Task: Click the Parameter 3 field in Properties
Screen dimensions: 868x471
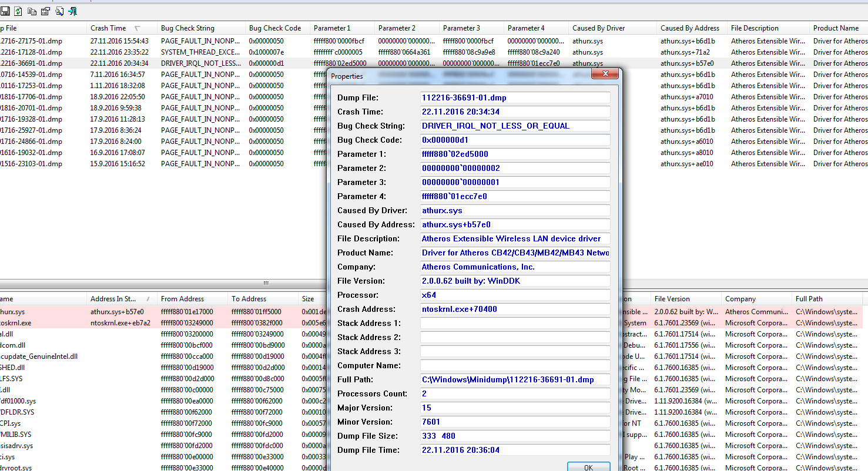Action: pyautogui.click(x=515, y=183)
